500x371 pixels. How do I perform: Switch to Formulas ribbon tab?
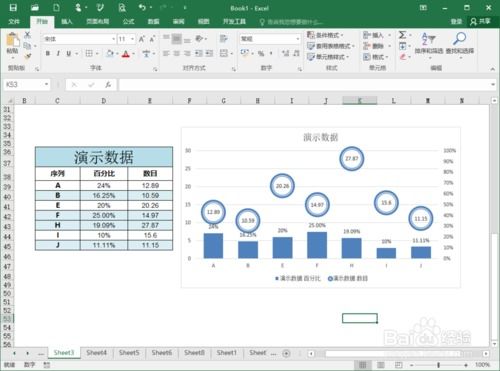click(x=129, y=22)
